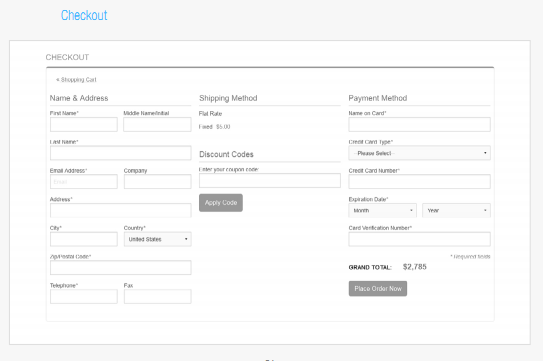This screenshot has height=361, width=543.
Task: Focus the Middle Name/Initial field
Action: click(x=157, y=124)
